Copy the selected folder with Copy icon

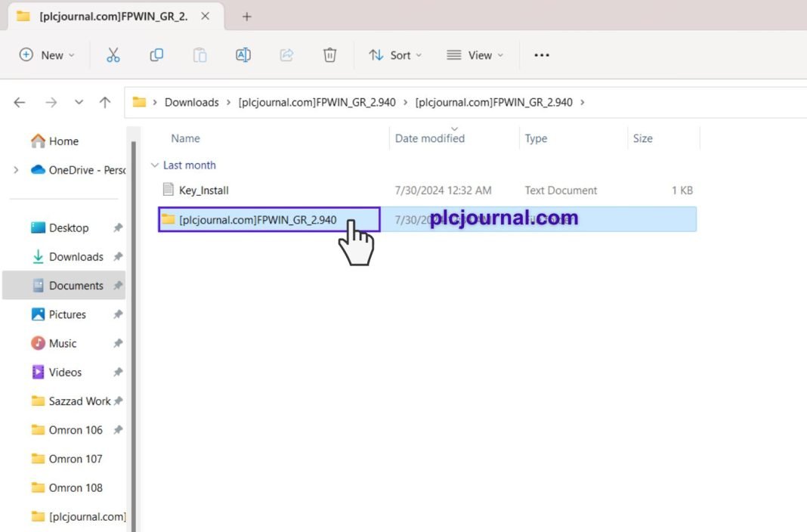pos(156,54)
